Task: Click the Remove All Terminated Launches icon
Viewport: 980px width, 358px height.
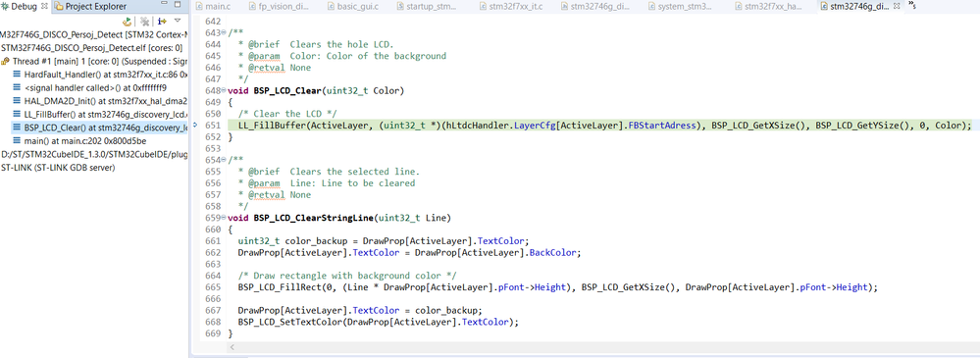Action: pyautogui.click(x=145, y=22)
